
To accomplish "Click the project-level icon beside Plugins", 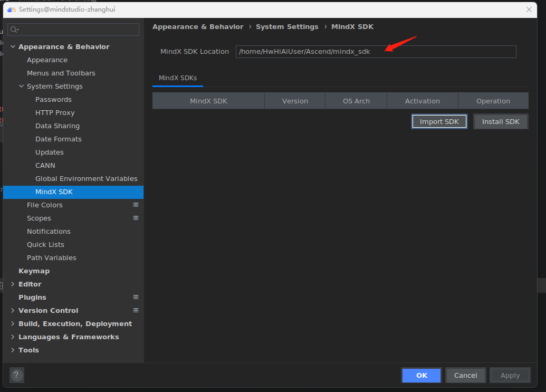I will pos(136,298).
